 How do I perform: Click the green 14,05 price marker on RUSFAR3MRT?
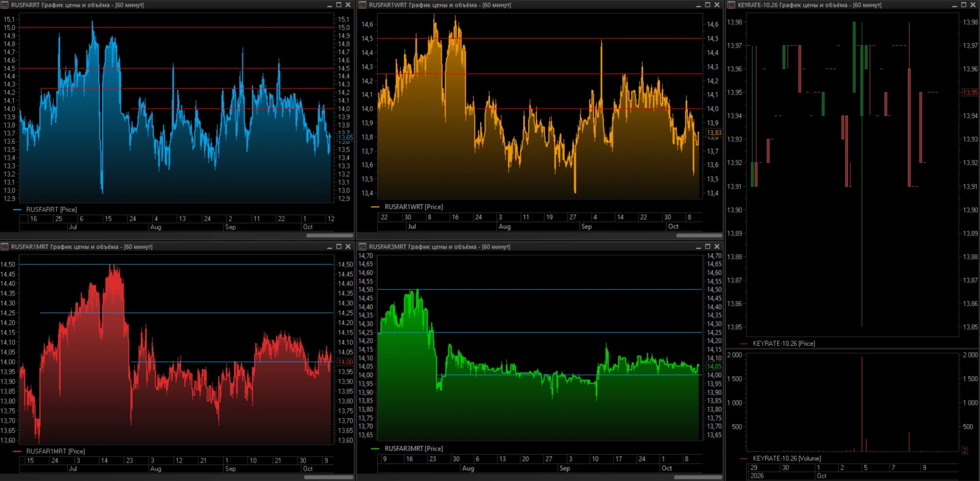(x=714, y=367)
